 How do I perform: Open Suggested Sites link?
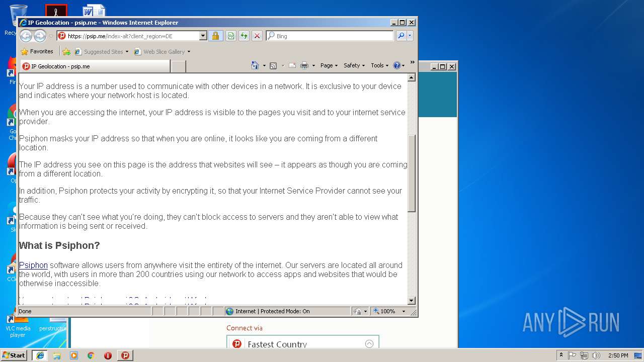click(101, 51)
